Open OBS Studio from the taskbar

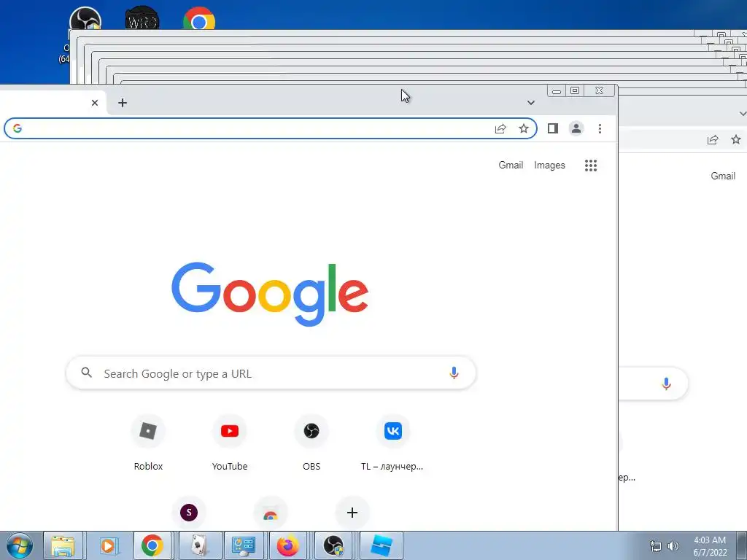pos(333,545)
